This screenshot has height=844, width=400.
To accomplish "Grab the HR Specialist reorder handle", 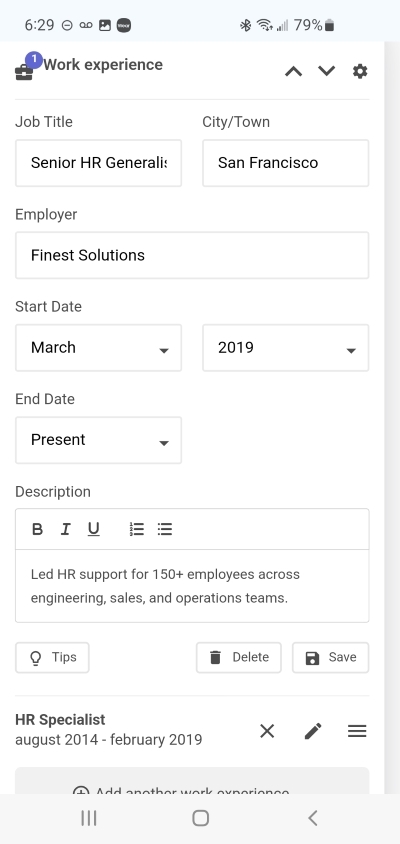I will 357,731.
